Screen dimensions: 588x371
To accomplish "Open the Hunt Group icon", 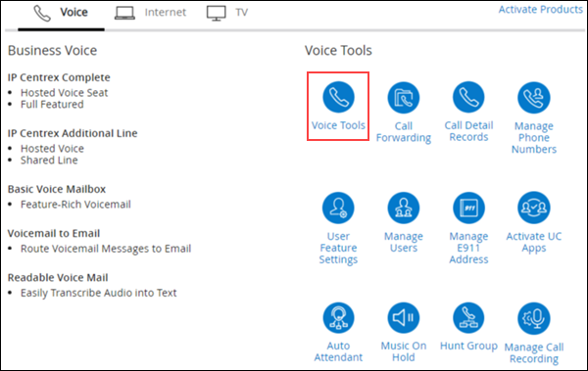I will (x=468, y=318).
